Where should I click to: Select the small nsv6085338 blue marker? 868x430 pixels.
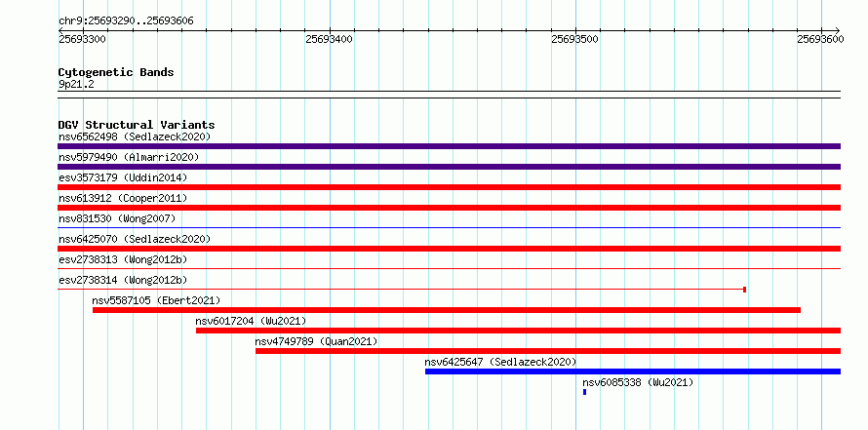tap(584, 392)
